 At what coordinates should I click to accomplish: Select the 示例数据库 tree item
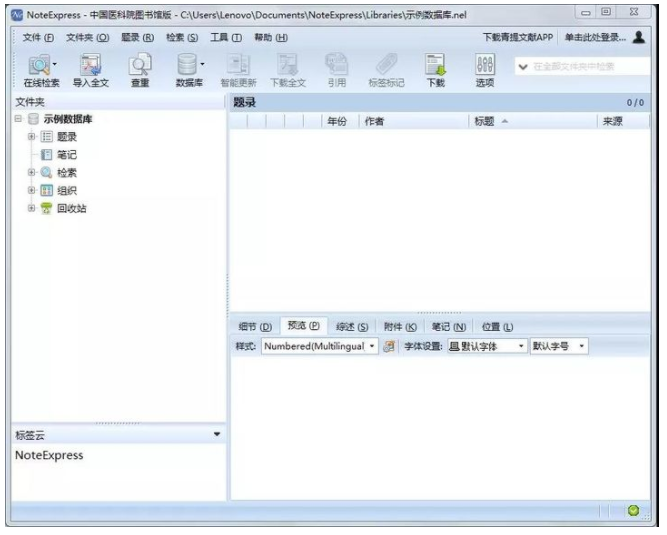coord(68,119)
